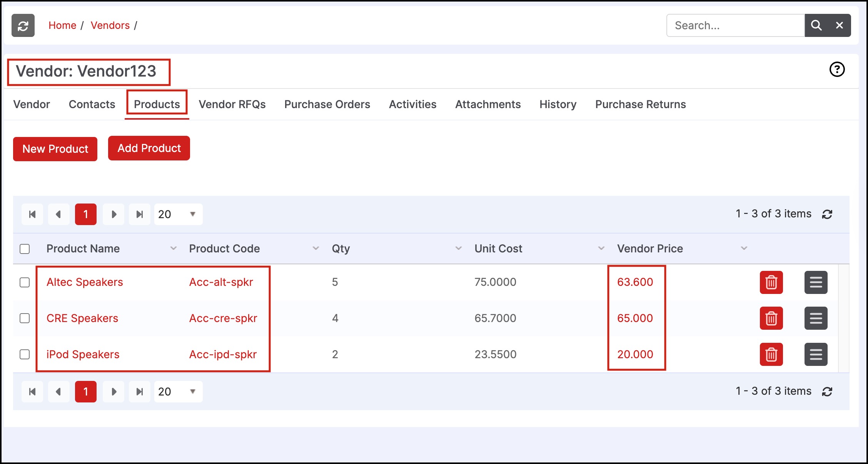Open the Attachments tab
The height and width of the screenshot is (464, 868).
point(488,104)
